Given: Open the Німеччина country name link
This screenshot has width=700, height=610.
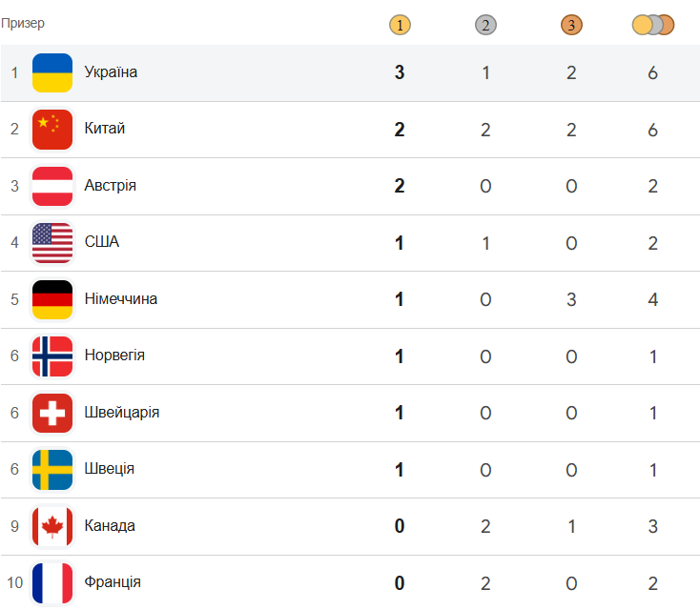Looking at the screenshot, I should click(120, 299).
